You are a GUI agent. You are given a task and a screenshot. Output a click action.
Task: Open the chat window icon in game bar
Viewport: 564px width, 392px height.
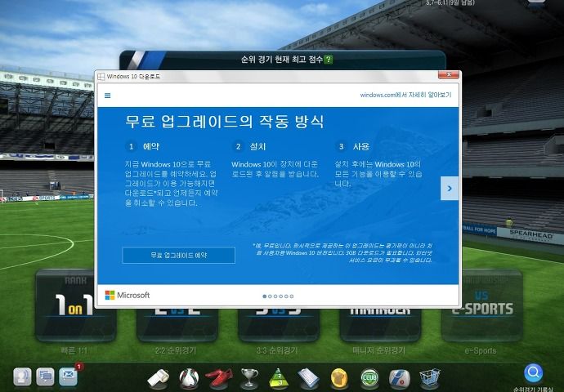click(x=45, y=377)
